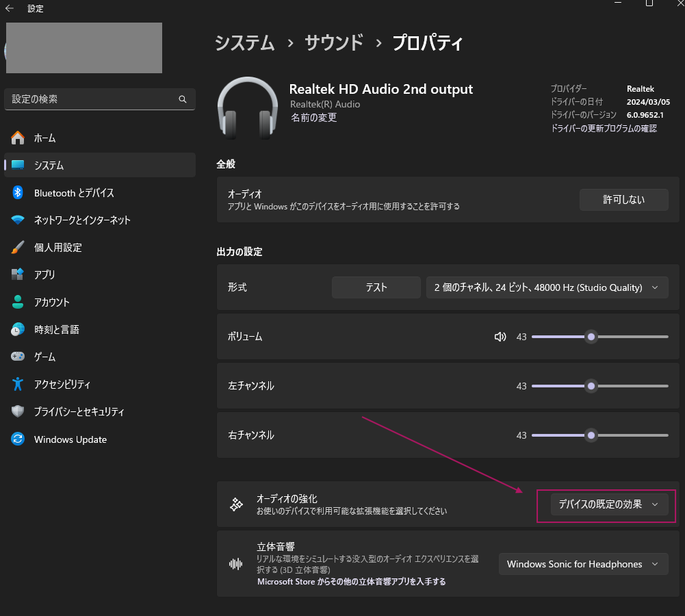Click the Realtek HD Audio 2nd output title
Image resolution: width=685 pixels, height=616 pixels.
coord(381,89)
